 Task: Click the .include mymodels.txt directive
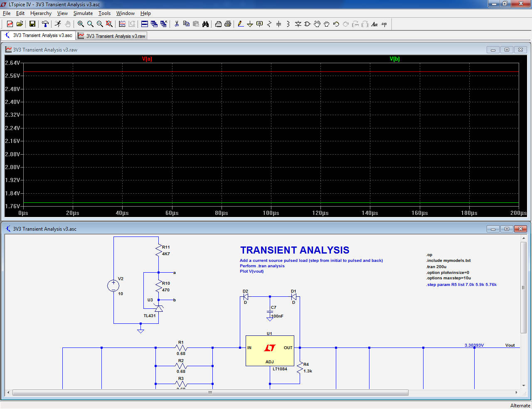coord(448,261)
